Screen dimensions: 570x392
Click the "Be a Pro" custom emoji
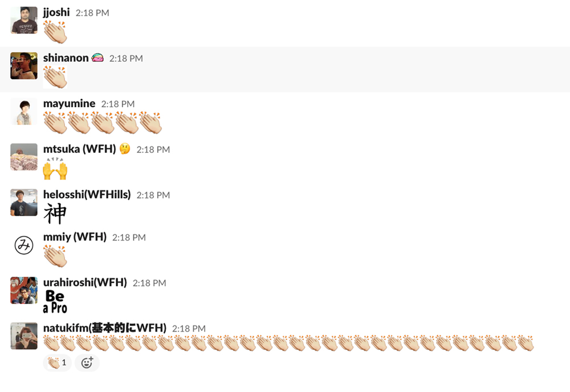click(55, 301)
